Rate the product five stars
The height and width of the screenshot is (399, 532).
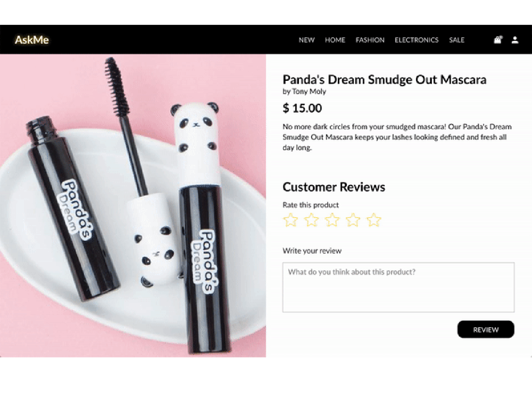pyautogui.click(x=374, y=220)
